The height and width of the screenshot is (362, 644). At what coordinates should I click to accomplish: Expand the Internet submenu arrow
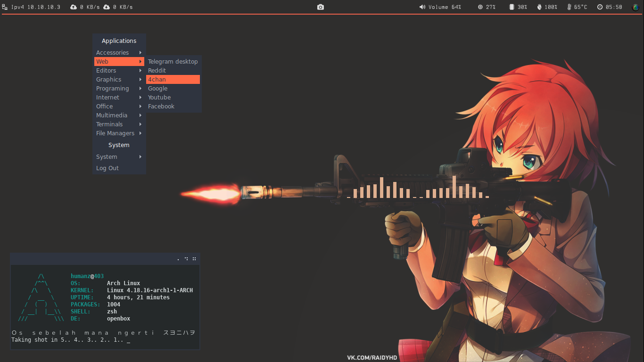pos(140,97)
